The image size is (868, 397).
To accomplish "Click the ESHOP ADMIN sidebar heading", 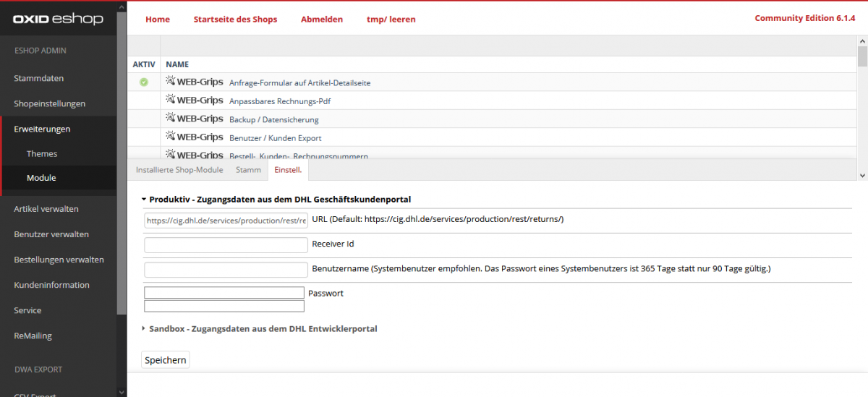I will point(41,51).
